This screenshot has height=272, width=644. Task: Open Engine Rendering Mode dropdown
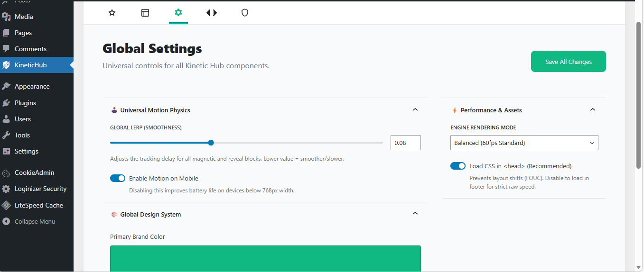pyautogui.click(x=524, y=143)
